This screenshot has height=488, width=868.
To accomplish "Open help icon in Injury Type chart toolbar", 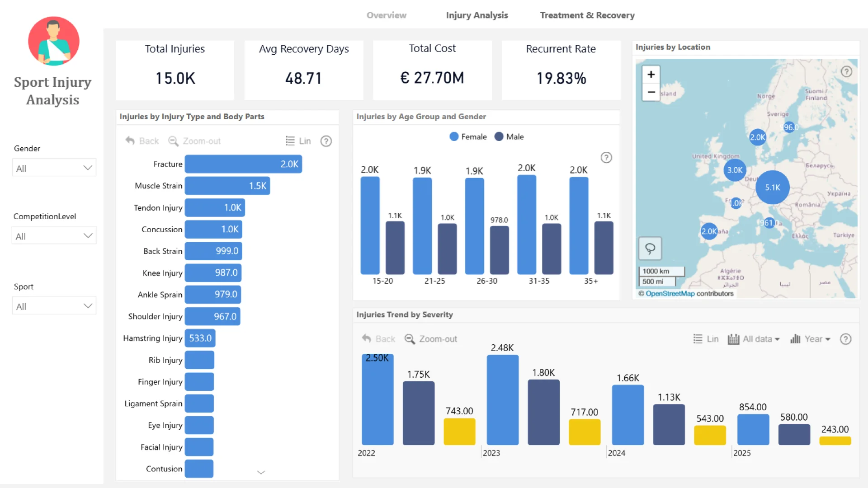I will 326,141.
